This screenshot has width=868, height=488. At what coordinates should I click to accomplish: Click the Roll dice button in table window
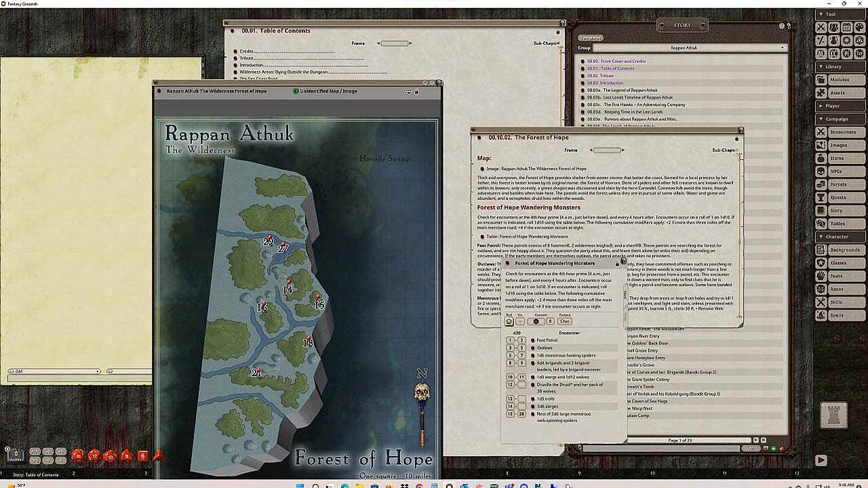[x=509, y=321]
